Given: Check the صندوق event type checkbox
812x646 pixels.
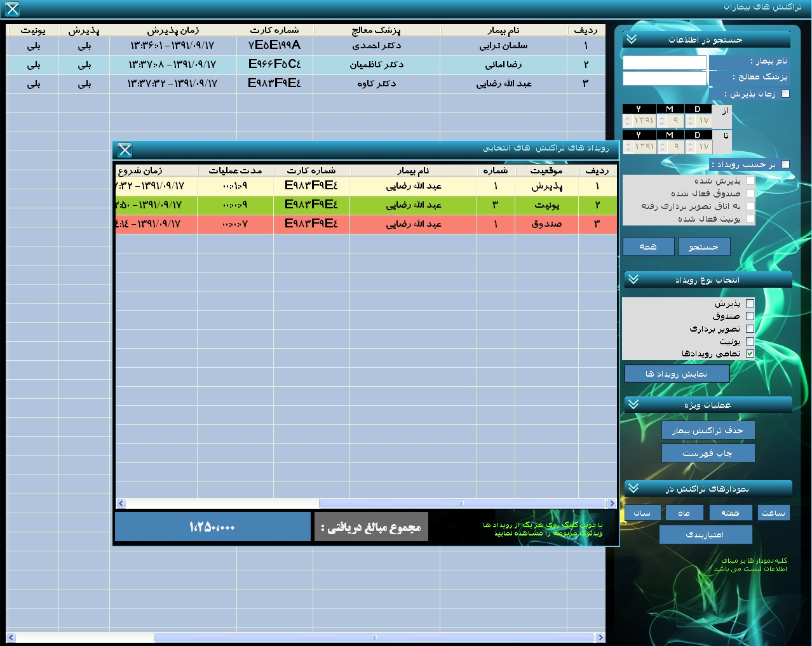Looking at the screenshot, I should 750,316.
